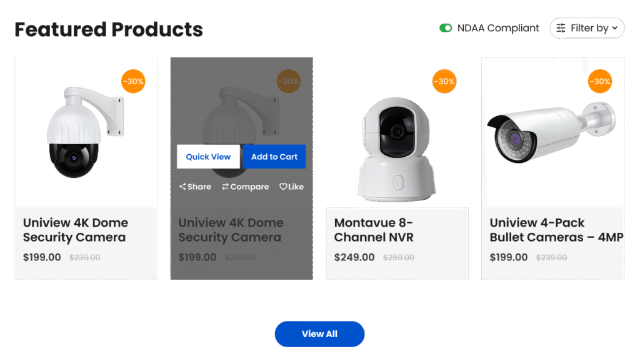Click the Quick View button

pyautogui.click(x=208, y=157)
